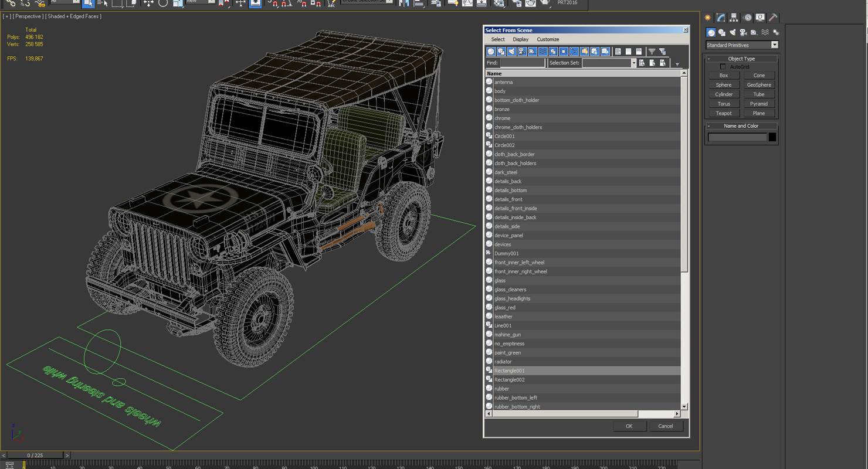Click the Box primitive button
The height and width of the screenshot is (469, 868).
(x=724, y=76)
